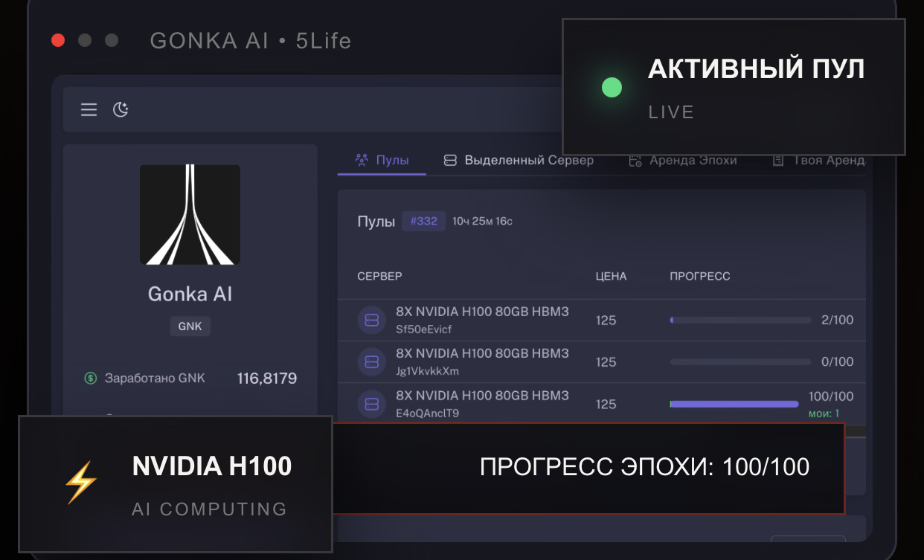Open the hamburger menu icon
The image size is (924, 560).
tap(89, 110)
